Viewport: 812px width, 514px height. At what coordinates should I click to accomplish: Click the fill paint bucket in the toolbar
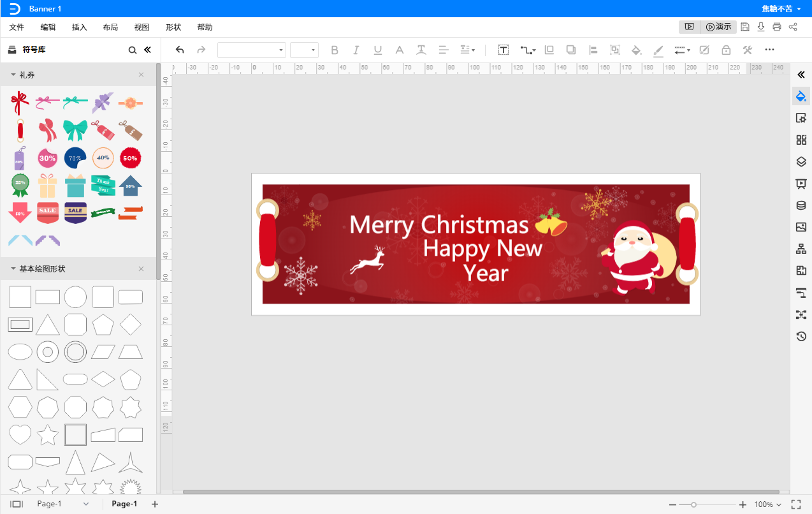point(636,50)
